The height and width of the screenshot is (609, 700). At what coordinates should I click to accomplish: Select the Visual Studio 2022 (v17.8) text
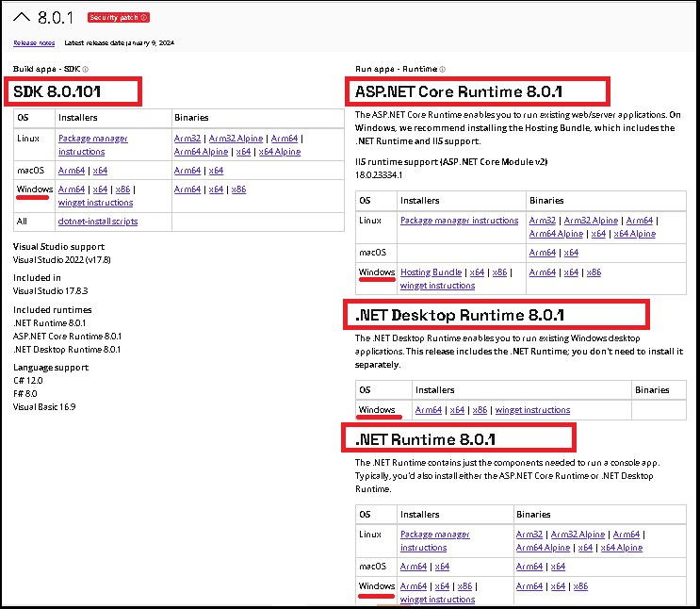(x=61, y=259)
